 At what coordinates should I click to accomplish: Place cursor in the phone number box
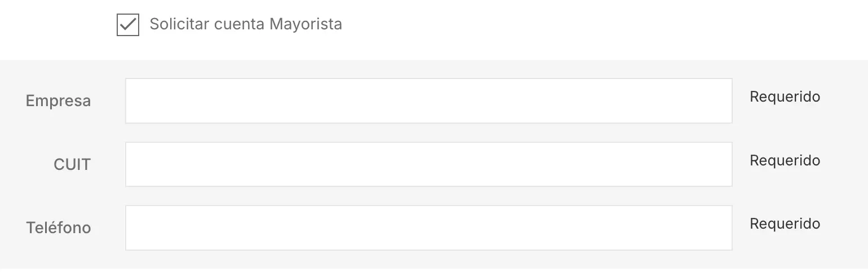click(428, 228)
